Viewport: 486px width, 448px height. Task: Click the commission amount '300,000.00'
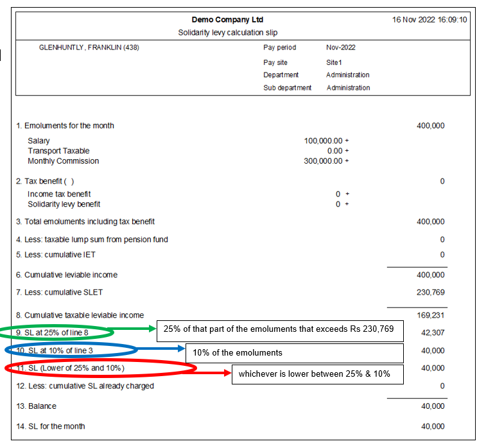(323, 161)
